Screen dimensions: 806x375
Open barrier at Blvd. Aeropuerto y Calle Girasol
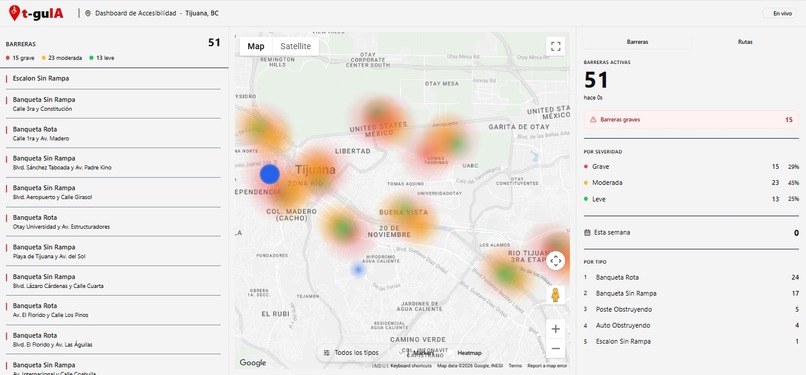[113, 192]
